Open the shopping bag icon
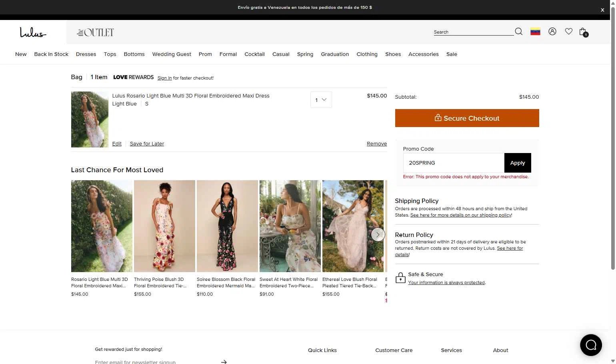Viewport: 616px width, 364px height. (x=583, y=32)
